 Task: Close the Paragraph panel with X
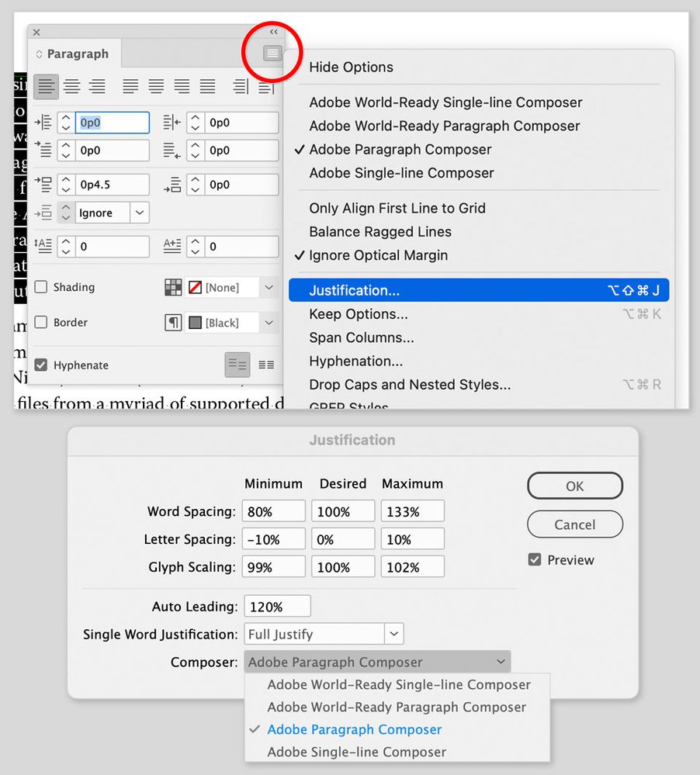point(36,32)
